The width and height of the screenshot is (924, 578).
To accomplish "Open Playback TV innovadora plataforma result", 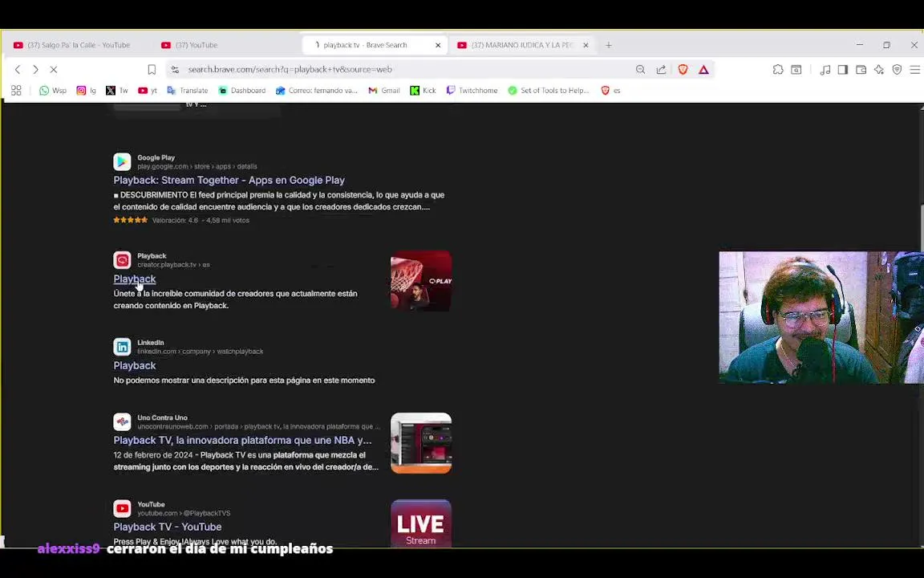I will point(242,441).
